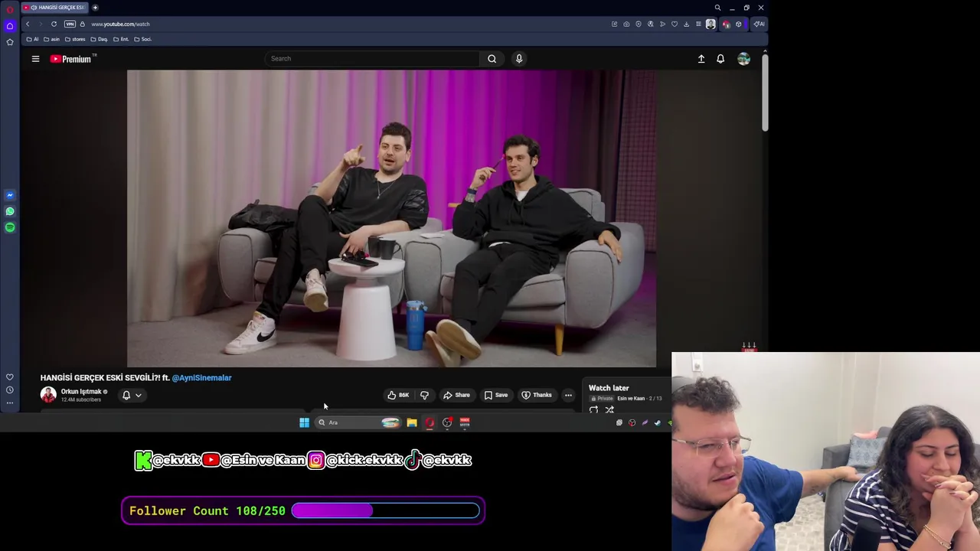This screenshot has width=980, height=551.
Task: Reload the YouTube page
Action: tap(54, 24)
